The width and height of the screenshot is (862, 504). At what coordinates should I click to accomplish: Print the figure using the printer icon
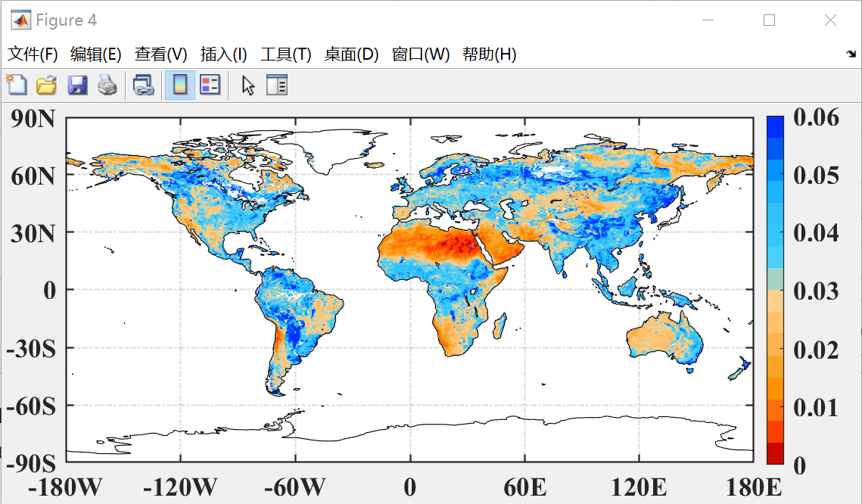point(107,85)
